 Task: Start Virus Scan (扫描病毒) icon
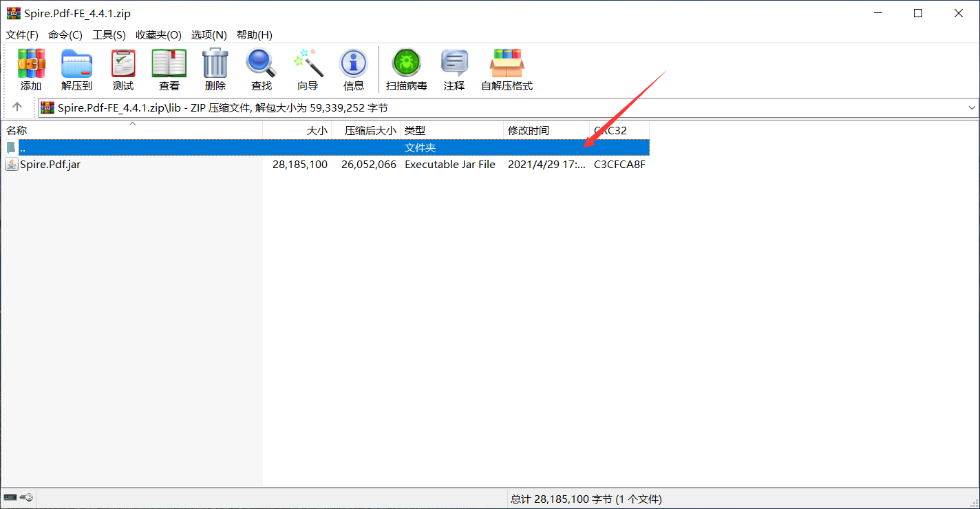pos(407,70)
